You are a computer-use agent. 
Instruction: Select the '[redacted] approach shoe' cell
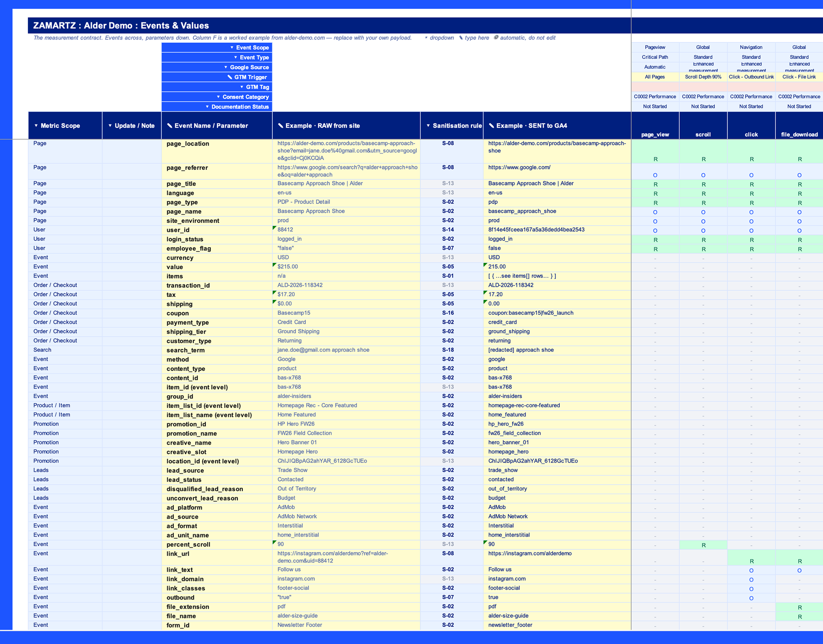point(557,350)
